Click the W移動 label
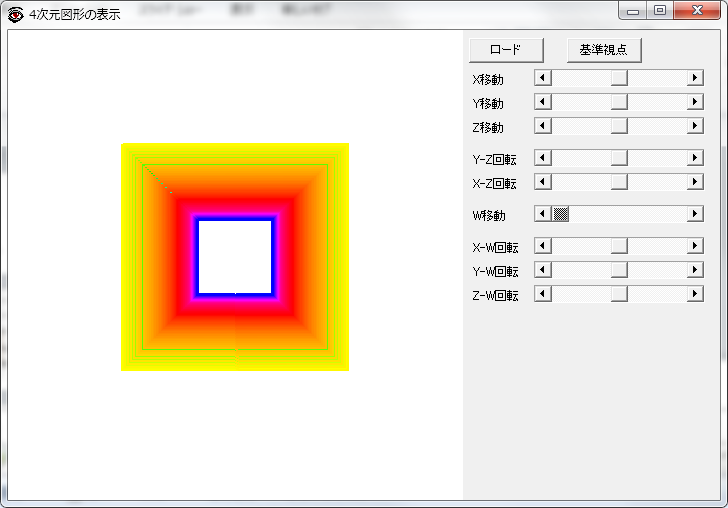728x508 pixels. (489, 216)
